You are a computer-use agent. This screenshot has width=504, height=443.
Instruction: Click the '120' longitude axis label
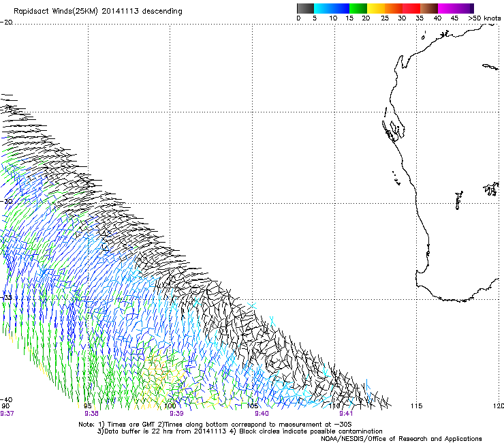click(499, 406)
